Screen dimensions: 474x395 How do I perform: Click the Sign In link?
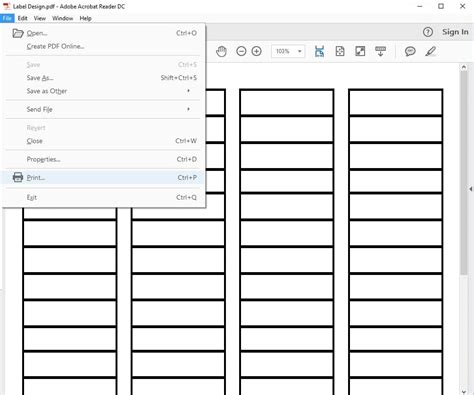tap(455, 32)
